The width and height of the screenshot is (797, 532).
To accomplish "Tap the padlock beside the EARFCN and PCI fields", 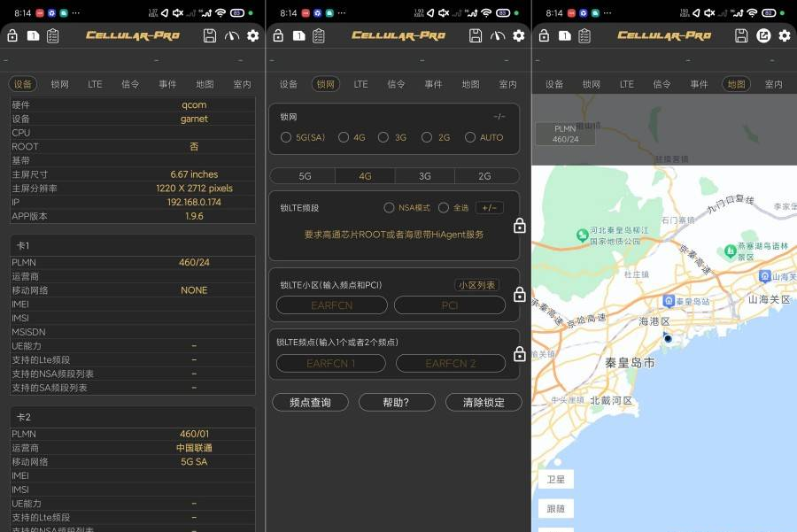I will point(520,295).
